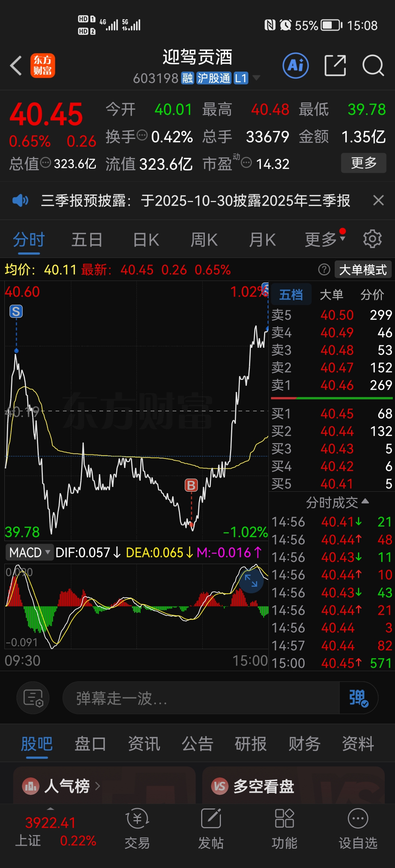Tap the 市盈 info circle icon
Screen dimensions: 395x868
tap(247, 163)
